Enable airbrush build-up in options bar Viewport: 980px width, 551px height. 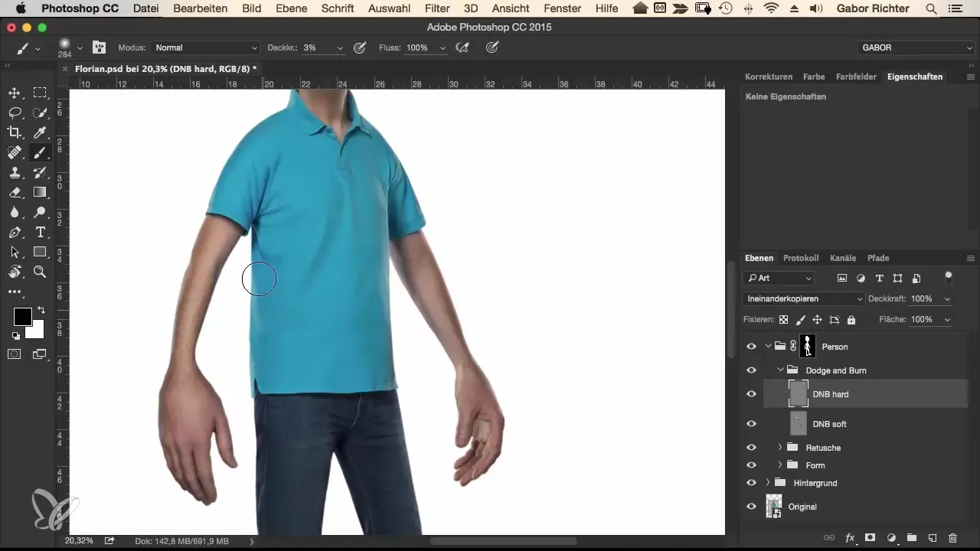coord(462,47)
